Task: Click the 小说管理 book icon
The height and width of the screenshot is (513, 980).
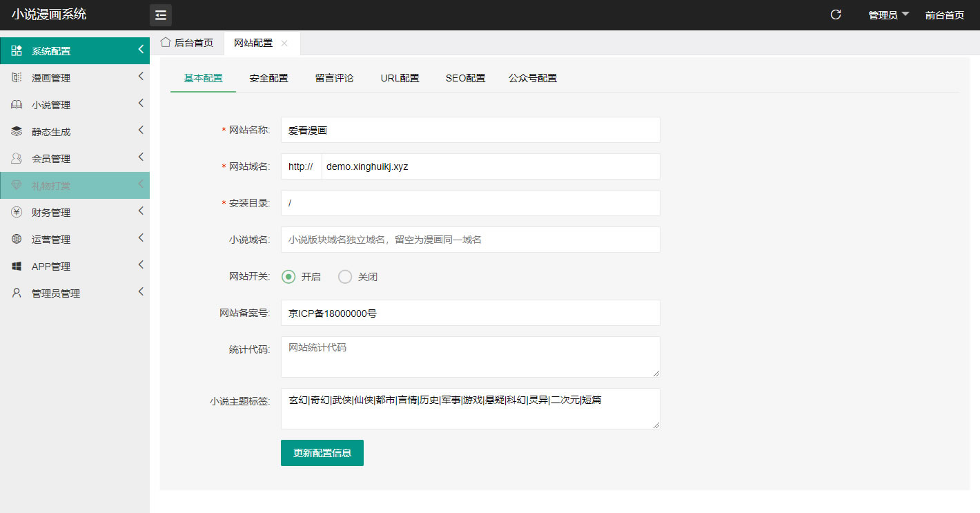Action: (x=17, y=104)
